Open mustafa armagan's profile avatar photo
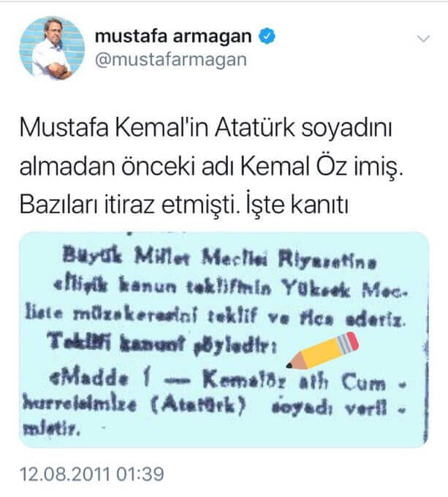The height and width of the screenshot is (497, 448). click(53, 48)
